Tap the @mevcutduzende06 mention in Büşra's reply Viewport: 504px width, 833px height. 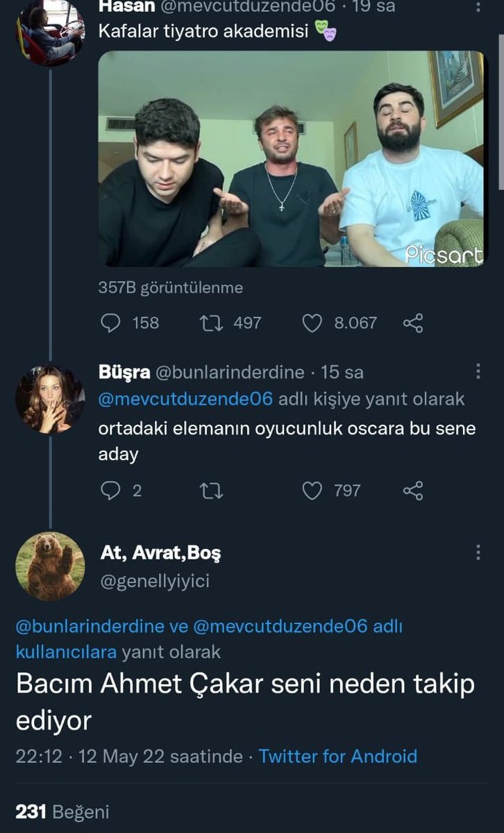point(187,399)
